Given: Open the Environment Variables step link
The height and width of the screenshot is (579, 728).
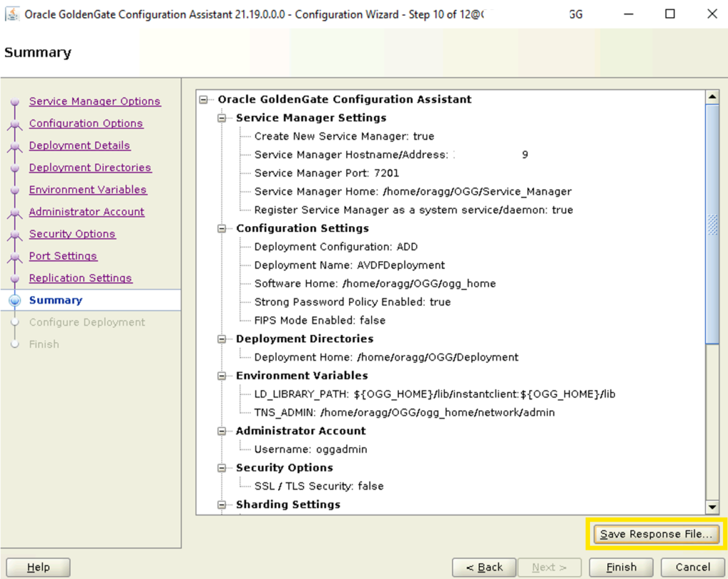Looking at the screenshot, I should [87, 190].
